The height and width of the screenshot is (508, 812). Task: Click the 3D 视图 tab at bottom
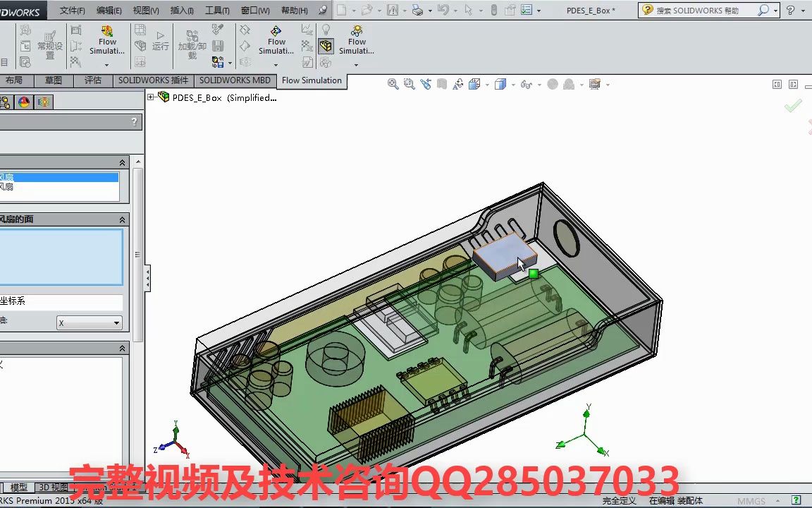tap(53, 487)
